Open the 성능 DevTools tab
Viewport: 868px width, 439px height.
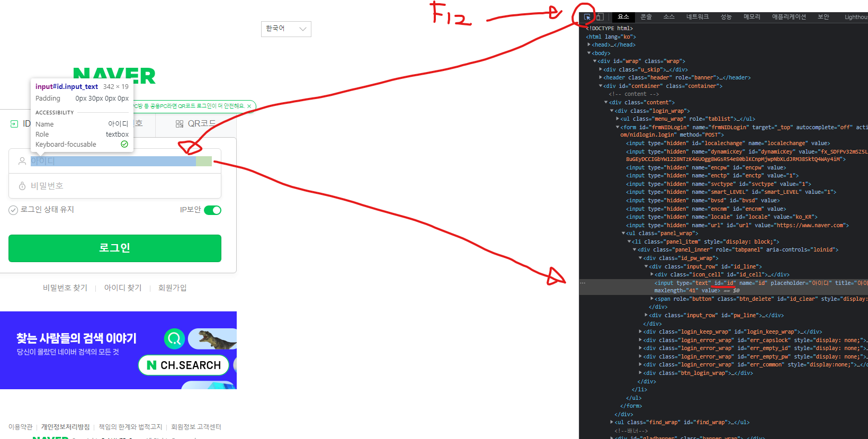[x=726, y=17]
